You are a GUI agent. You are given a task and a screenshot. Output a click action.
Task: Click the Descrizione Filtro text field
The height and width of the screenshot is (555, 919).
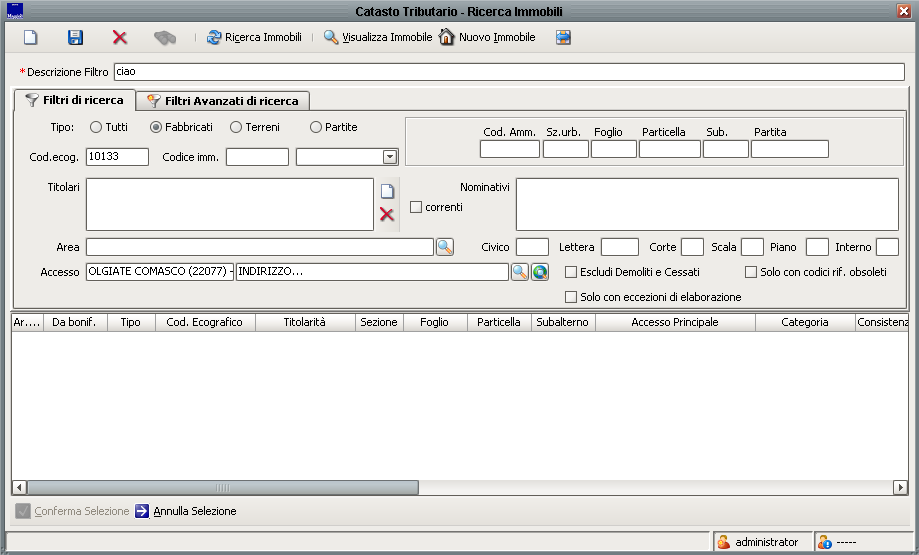click(x=507, y=72)
